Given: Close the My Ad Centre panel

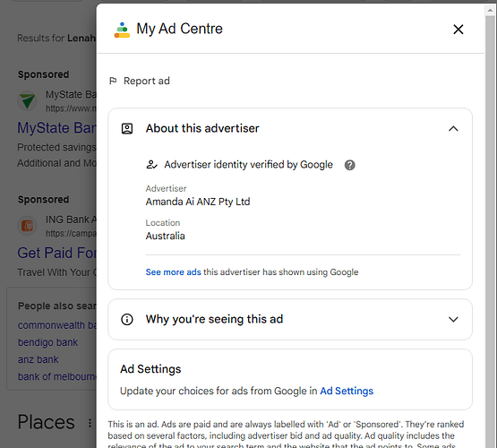Looking at the screenshot, I should [x=458, y=30].
